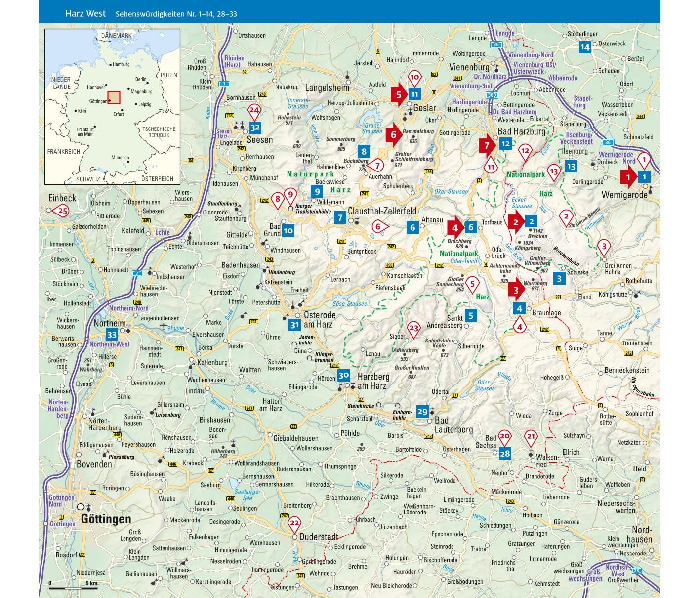The image size is (700, 598).
Task: Open the red pin 24 above Seesen
Action: tap(254, 111)
